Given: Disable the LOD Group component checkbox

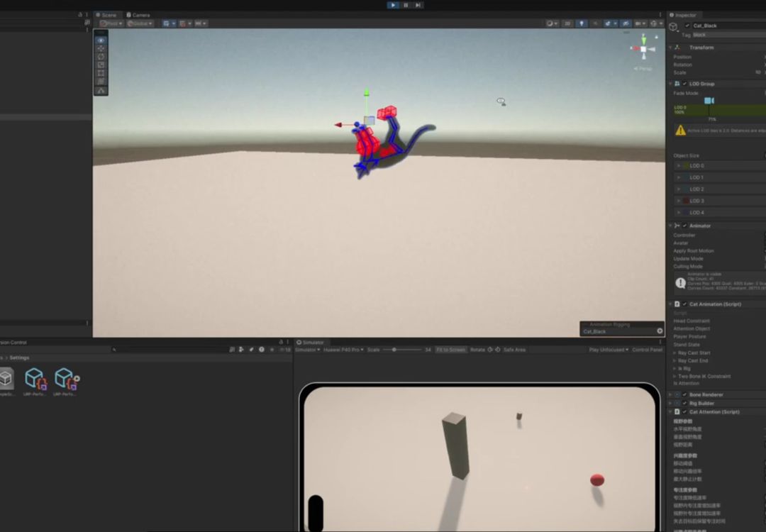Looking at the screenshot, I should 684,84.
